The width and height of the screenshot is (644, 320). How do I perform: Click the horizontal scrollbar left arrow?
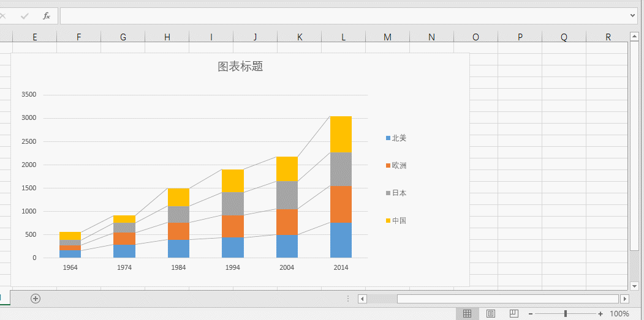pos(362,299)
